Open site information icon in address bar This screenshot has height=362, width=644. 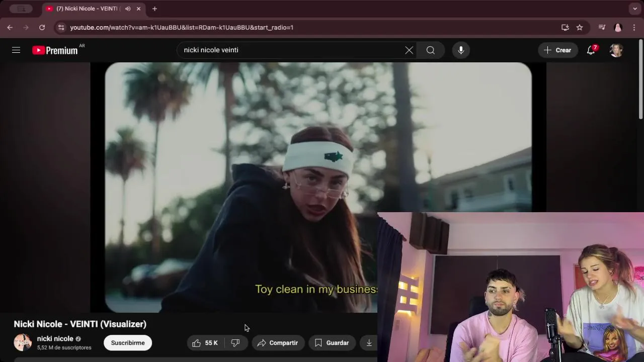(61, 28)
